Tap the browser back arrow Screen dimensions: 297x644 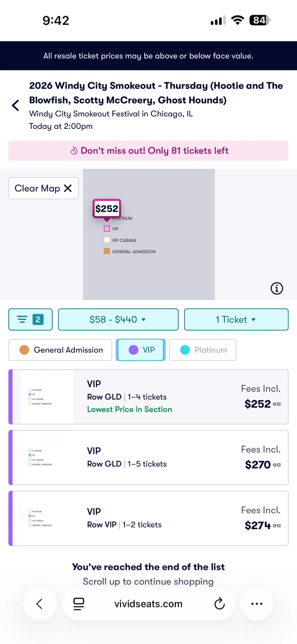point(39,604)
